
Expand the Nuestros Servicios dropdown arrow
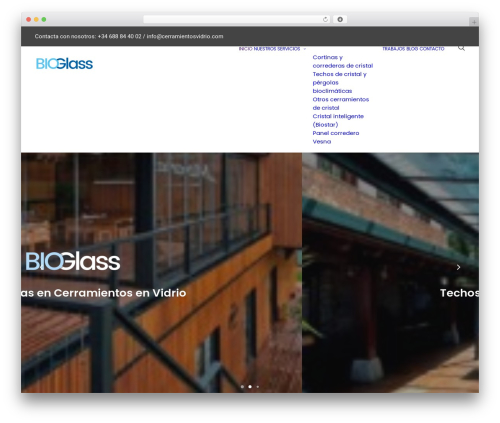[x=304, y=49]
